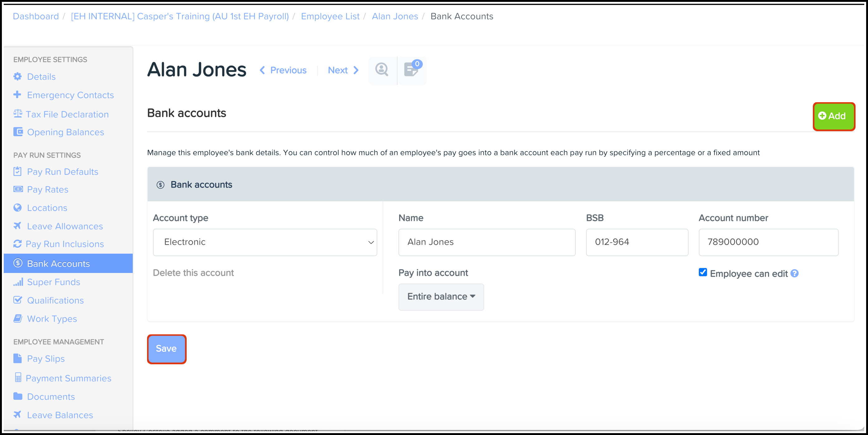Click the help icon beside Employee can edit
The image size is (868, 435).
[794, 273]
